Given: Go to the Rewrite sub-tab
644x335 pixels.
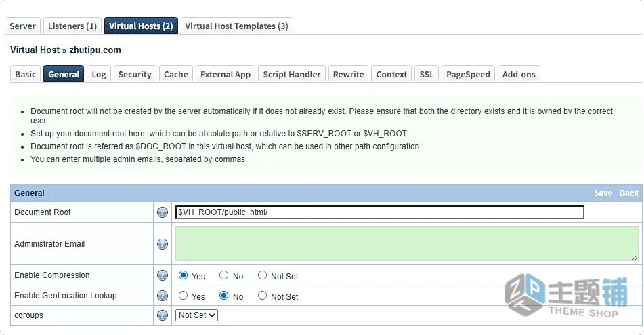Looking at the screenshot, I should (348, 74).
